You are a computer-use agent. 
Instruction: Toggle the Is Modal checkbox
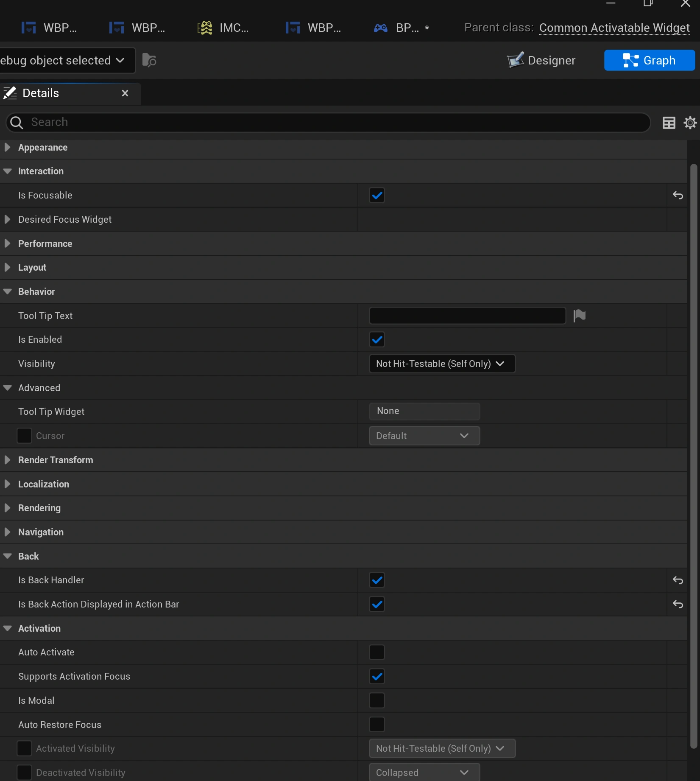click(x=376, y=701)
